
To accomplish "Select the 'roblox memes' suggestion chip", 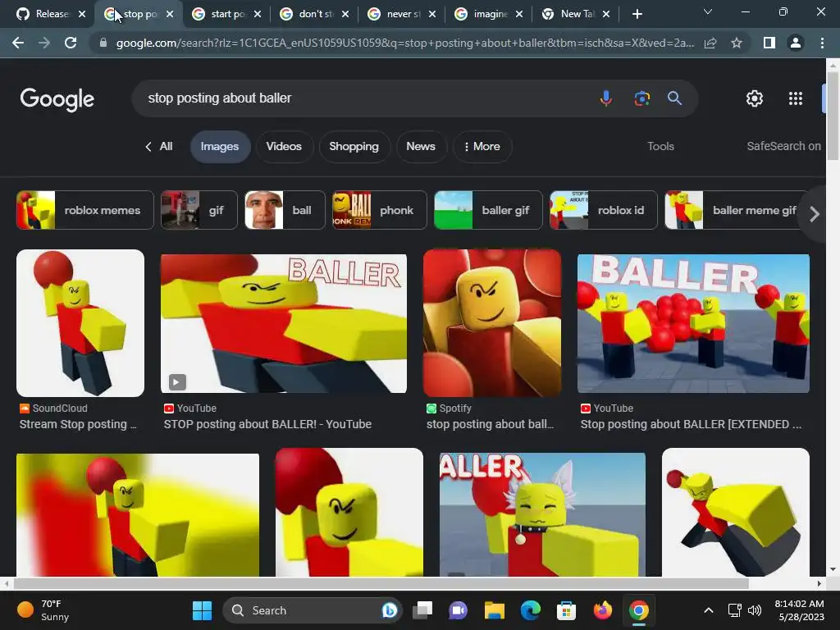I will pyautogui.click(x=85, y=210).
